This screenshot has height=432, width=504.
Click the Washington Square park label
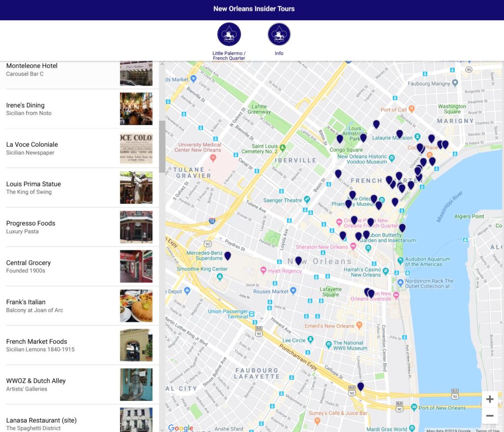coord(452,109)
